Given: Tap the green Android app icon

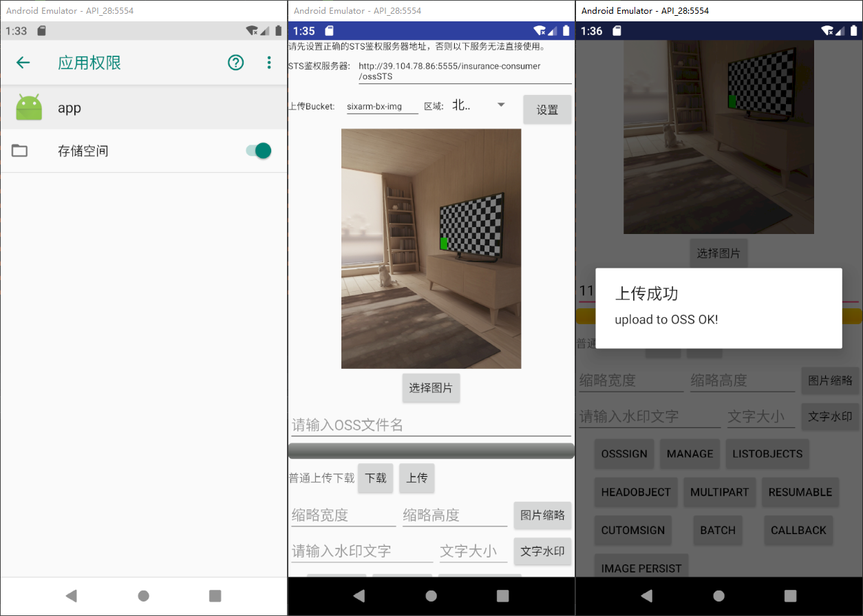Looking at the screenshot, I should (29, 107).
